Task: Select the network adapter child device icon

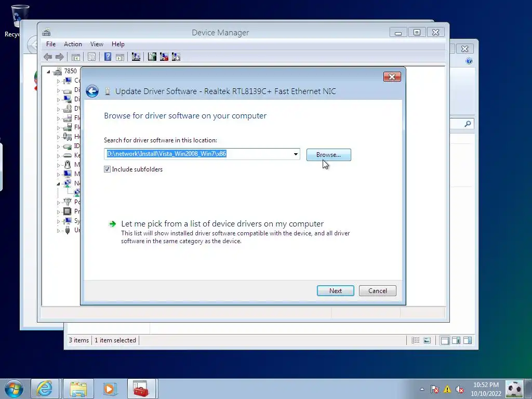Action: [77, 193]
